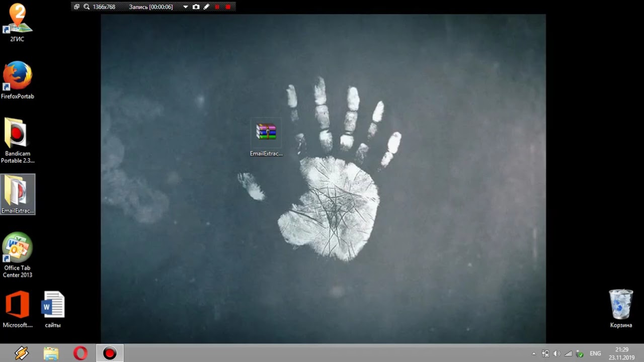Select the Bandicam Portable folder icon

click(x=17, y=140)
